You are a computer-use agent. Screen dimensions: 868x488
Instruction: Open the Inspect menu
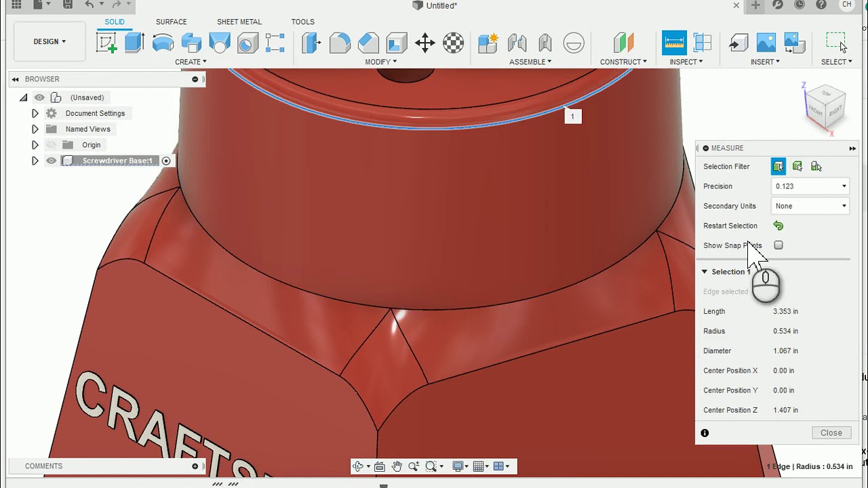pos(686,62)
